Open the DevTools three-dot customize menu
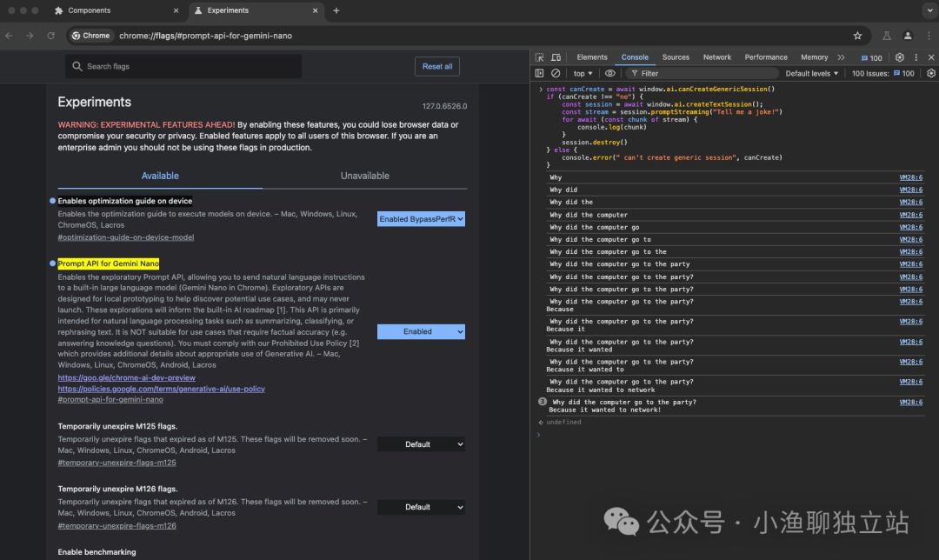 point(916,57)
